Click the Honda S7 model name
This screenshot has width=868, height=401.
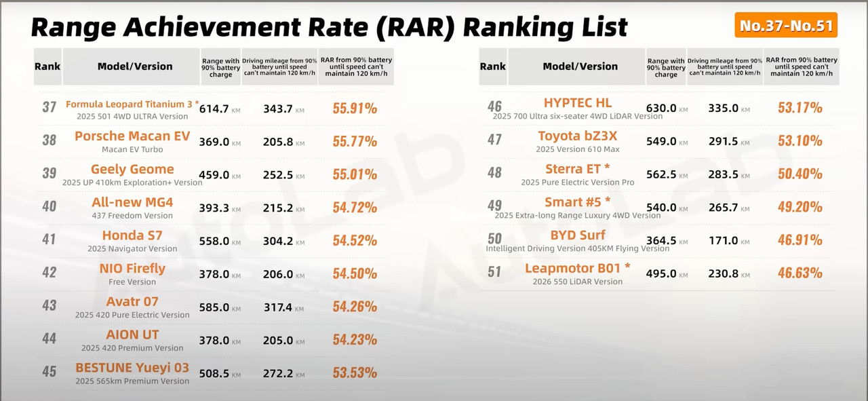(x=132, y=235)
